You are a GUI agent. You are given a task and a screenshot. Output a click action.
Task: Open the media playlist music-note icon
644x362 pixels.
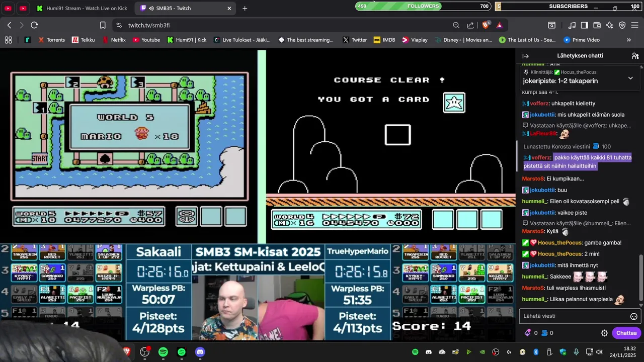click(x=572, y=25)
